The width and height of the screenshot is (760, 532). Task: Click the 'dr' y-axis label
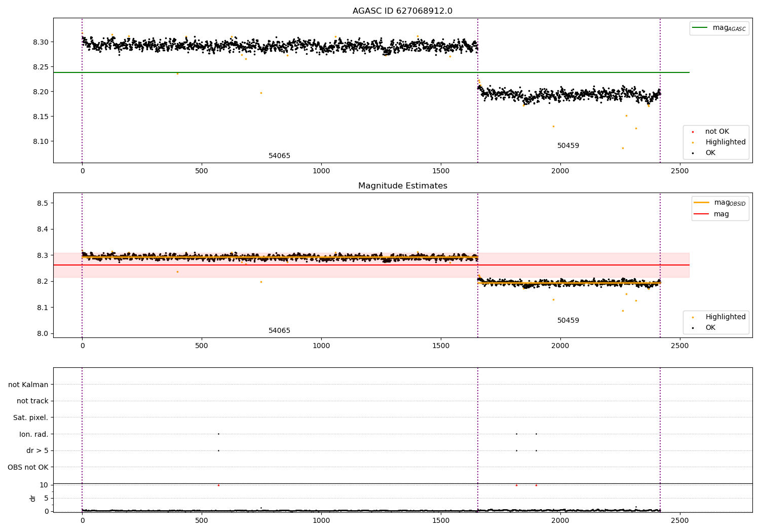tap(33, 498)
